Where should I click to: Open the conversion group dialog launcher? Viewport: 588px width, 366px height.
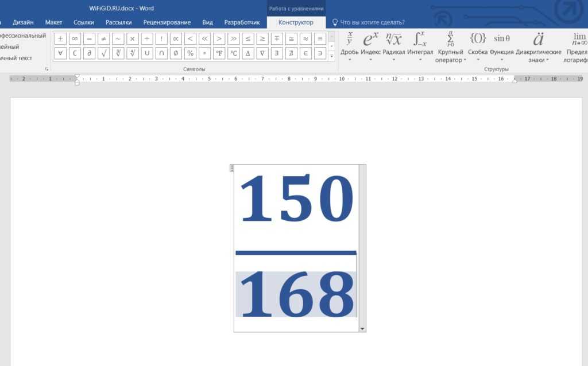[x=47, y=69]
